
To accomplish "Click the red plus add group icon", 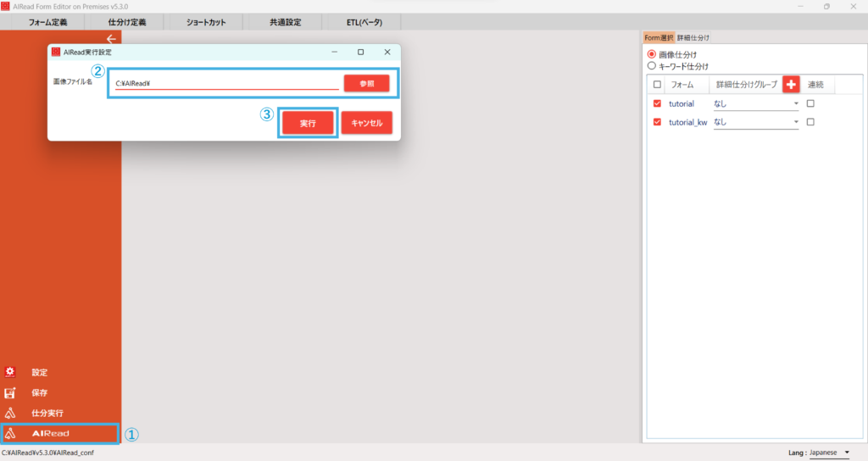I will 791,85.
